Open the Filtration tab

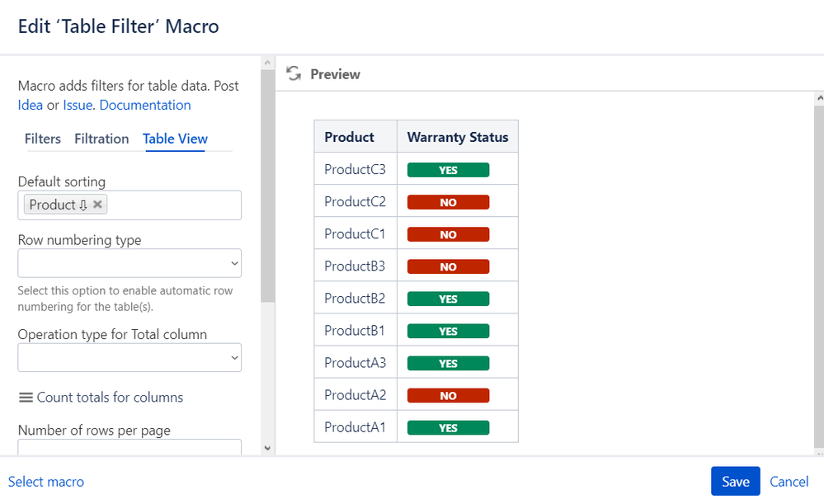click(x=101, y=139)
